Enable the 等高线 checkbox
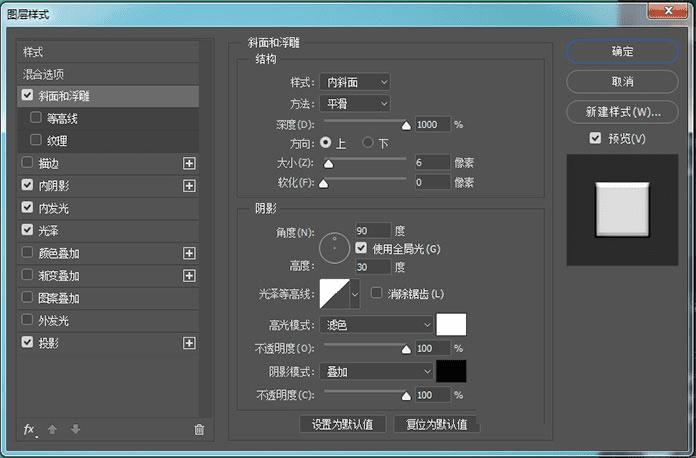The width and height of the screenshot is (696, 458). [36, 118]
